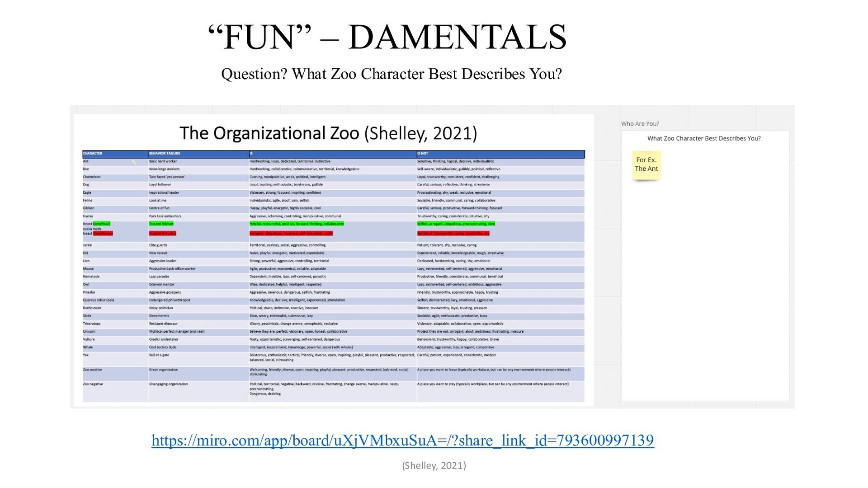Click the 'Inspirational leader' tagline for Eagle

[164, 192]
